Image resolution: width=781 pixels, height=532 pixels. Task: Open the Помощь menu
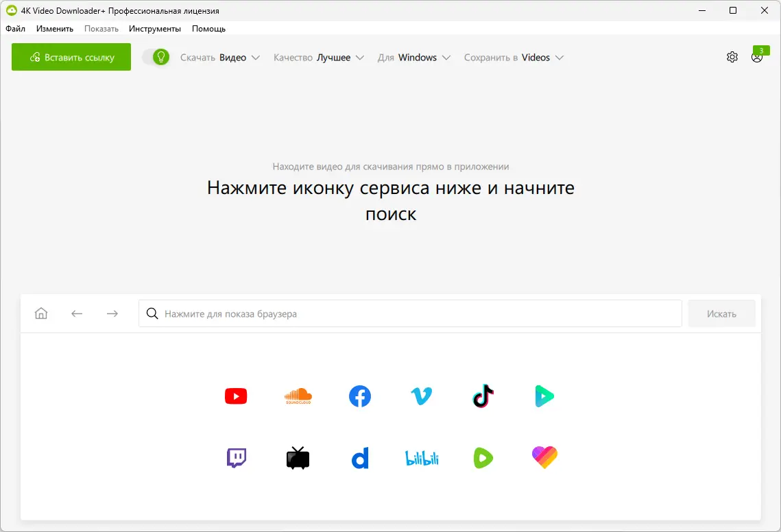[x=209, y=29]
